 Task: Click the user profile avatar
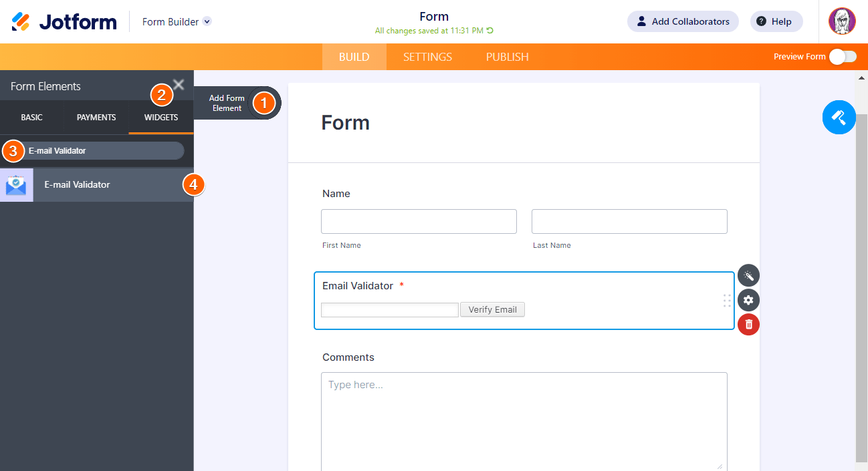coord(842,21)
